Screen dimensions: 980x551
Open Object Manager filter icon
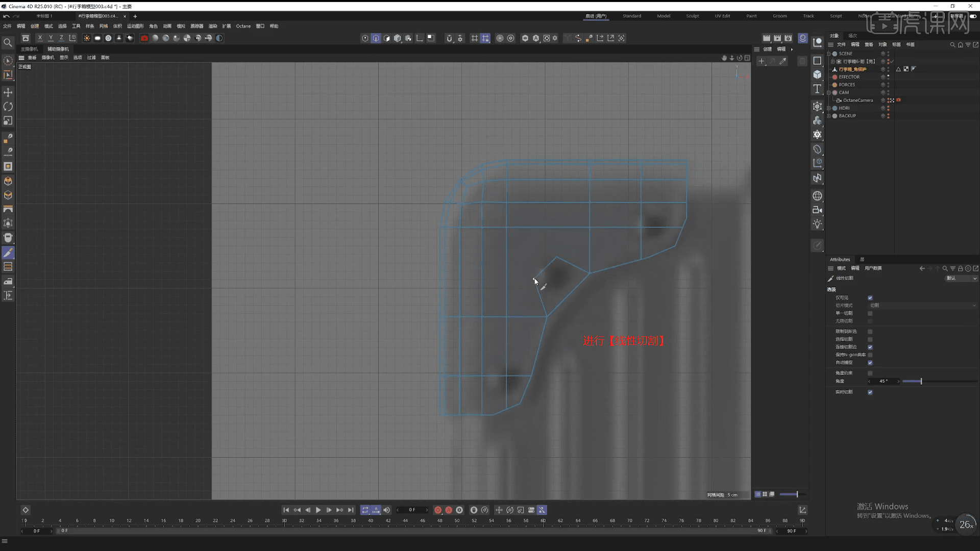point(968,45)
